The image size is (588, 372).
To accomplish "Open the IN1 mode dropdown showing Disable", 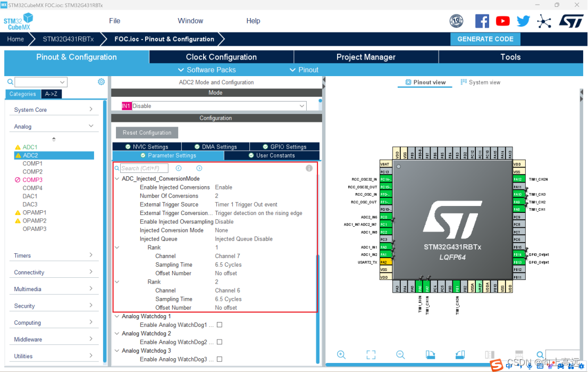I will click(x=301, y=106).
